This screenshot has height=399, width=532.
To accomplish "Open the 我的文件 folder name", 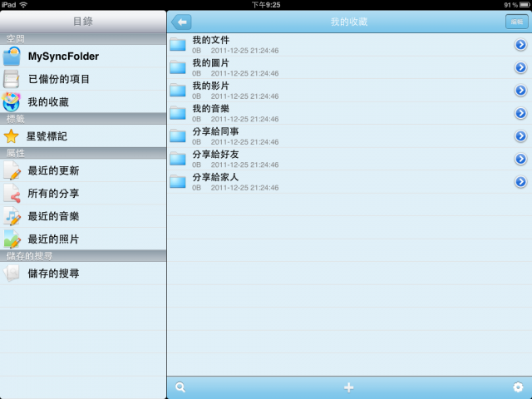I will [x=210, y=40].
